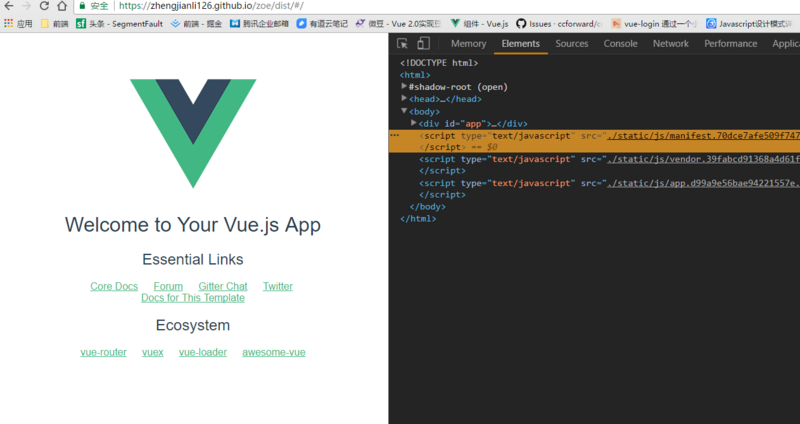This screenshot has height=424, width=800.
Task: Open the Juejin frontend bookmark
Action: [196, 23]
